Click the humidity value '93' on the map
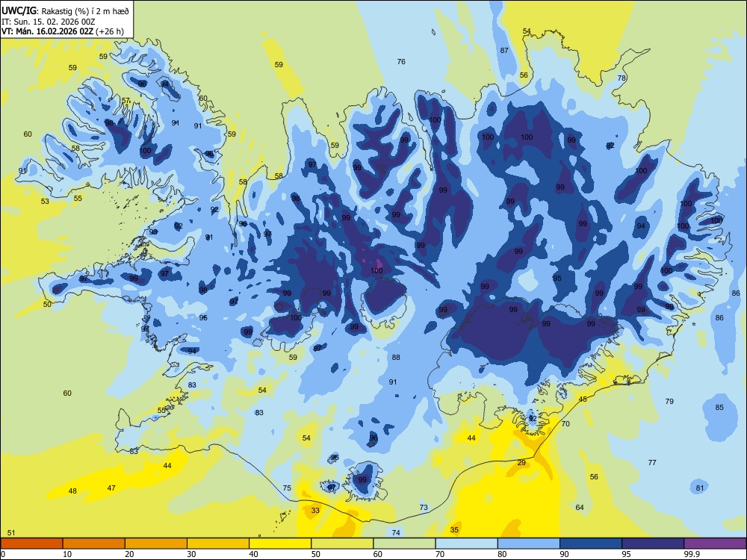The height and width of the screenshot is (560, 747). (x=153, y=232)
